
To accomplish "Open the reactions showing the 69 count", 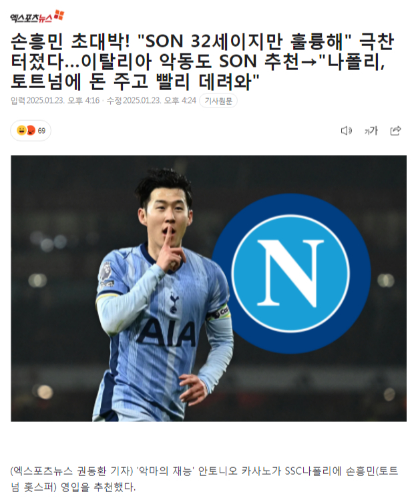I will point(31,130).
